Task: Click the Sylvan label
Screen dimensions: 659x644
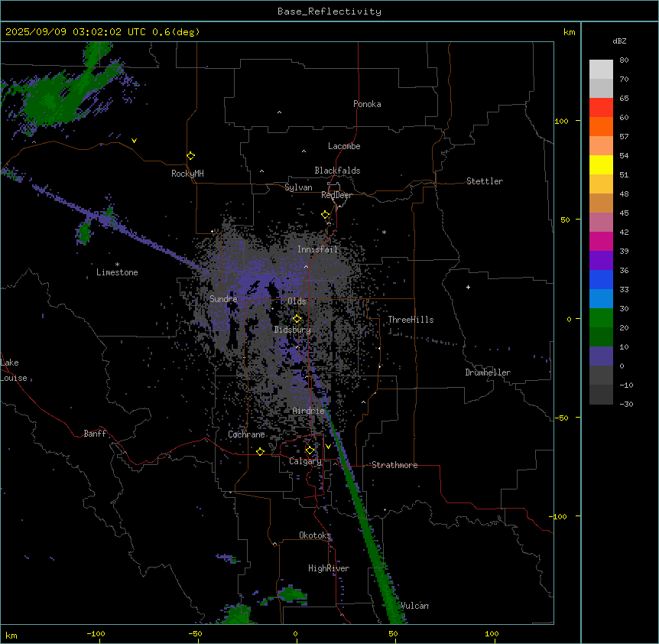Action: pyautogui.click(x=298, y=187)
